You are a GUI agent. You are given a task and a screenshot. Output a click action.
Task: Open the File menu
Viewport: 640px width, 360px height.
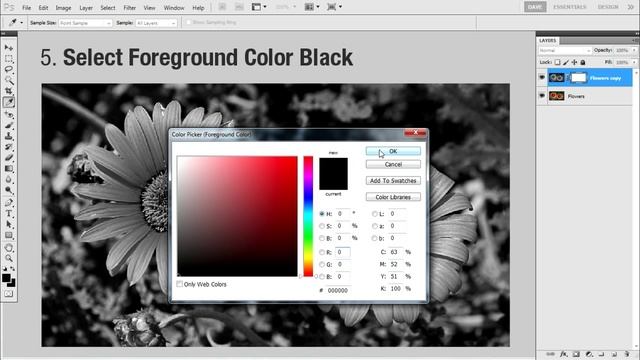point(27,8)
